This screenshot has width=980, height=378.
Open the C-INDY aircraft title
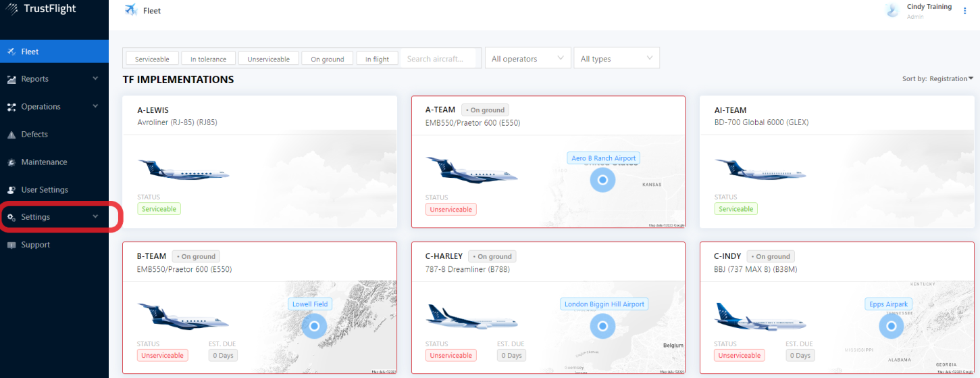tap(727, 257)
